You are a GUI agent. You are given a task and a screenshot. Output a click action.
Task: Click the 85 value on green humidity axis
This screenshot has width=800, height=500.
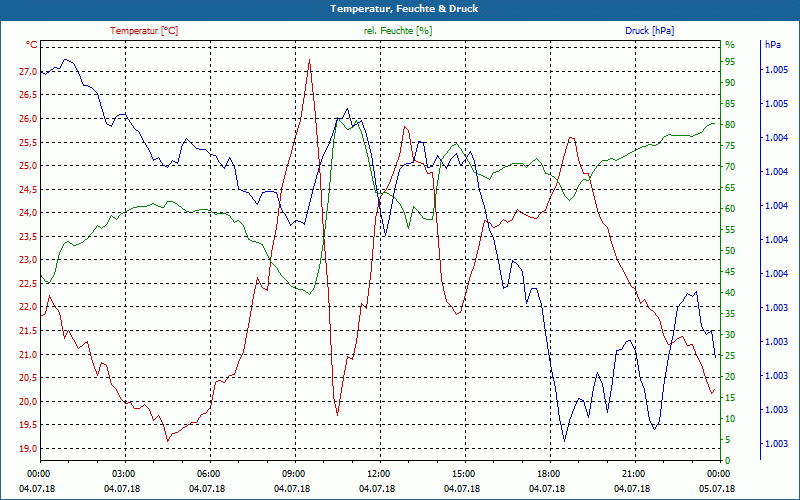(x=730, y=104)
